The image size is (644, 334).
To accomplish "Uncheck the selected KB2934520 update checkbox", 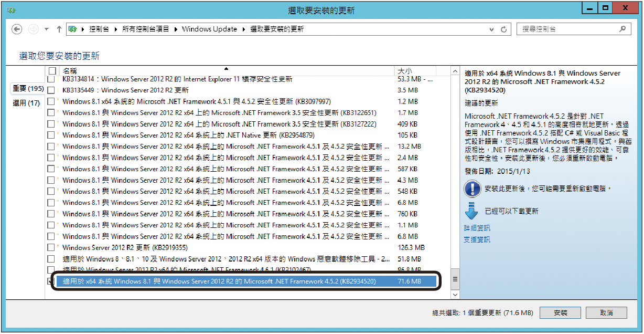I will click(51, 281).
